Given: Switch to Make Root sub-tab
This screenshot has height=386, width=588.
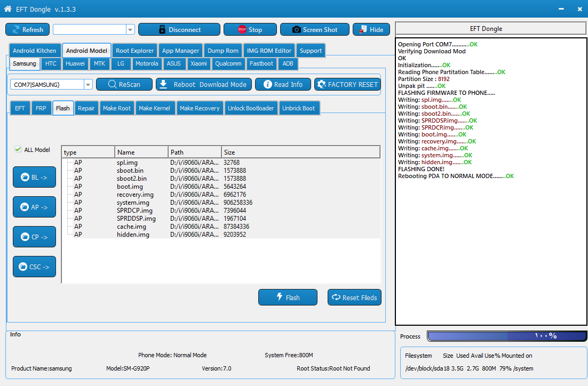Looking at the screenshot, I should coord(117,108).
